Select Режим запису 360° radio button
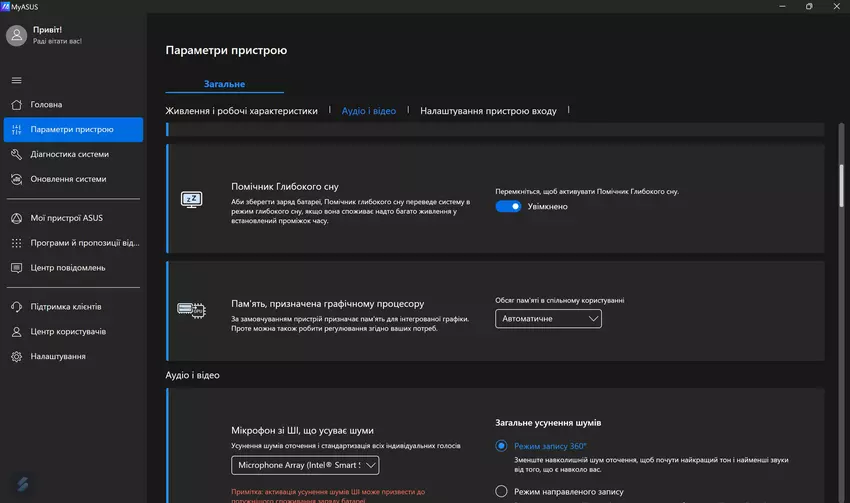This screenshot has height=503, width=850. click(x=502, y=446)
